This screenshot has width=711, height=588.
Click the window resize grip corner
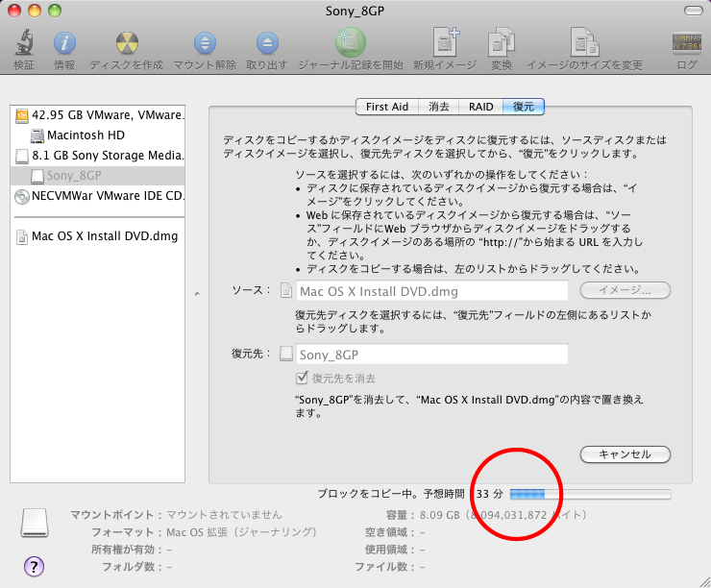click(704, 581)
